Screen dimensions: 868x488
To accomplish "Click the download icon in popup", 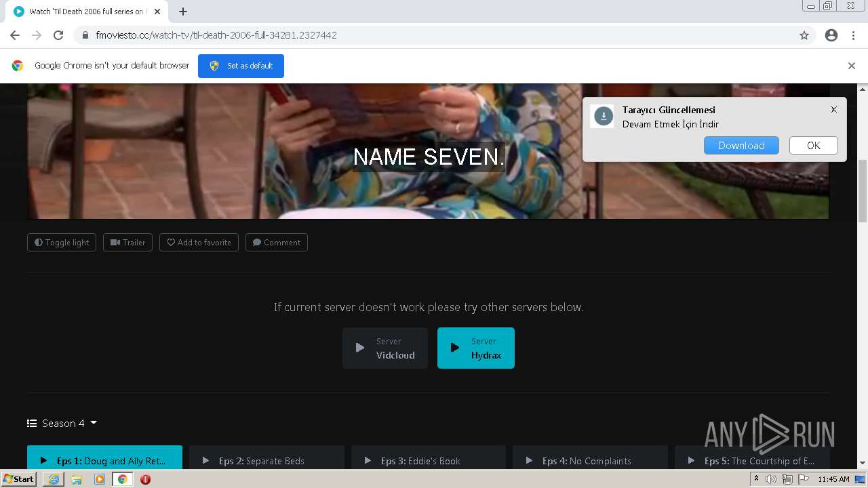I will pos(603,117).
